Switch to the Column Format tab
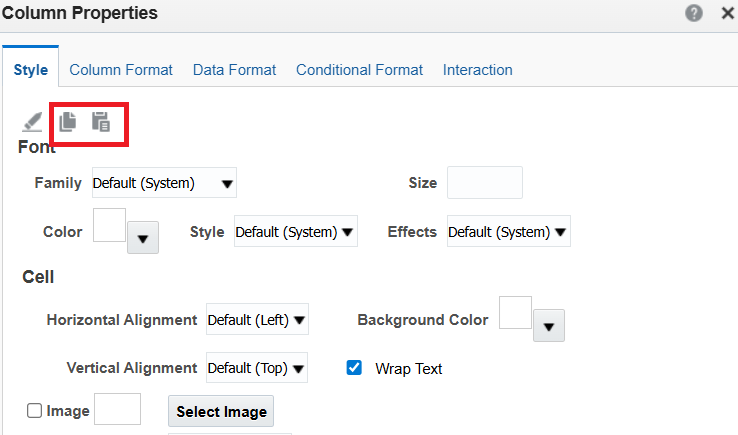 [x=121, y=70]
